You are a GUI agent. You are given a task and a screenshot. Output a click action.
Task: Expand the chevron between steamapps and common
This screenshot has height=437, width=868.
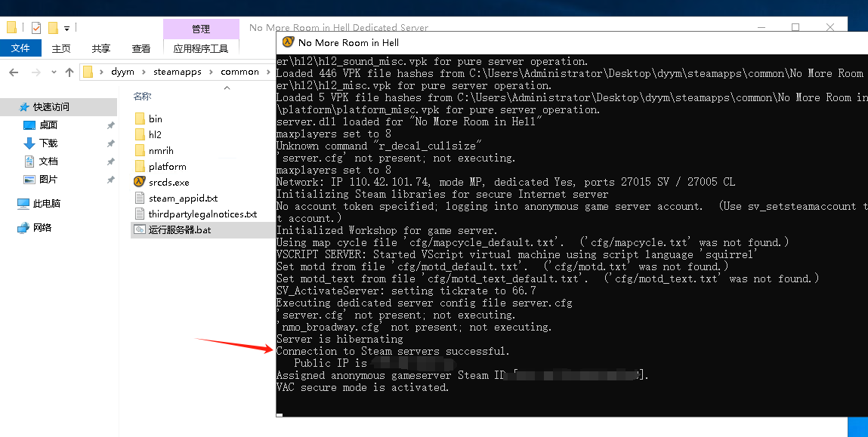coord(212,72)
